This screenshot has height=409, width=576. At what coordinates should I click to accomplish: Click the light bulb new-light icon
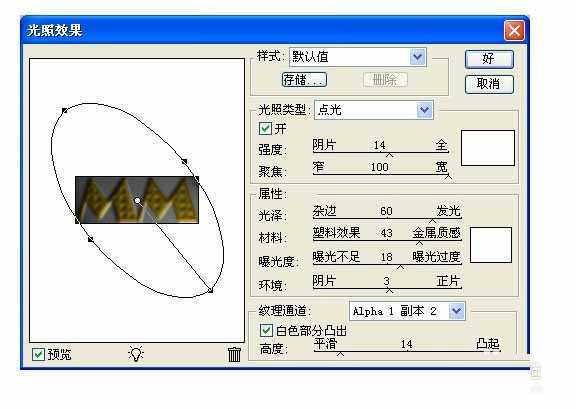click(x=136, y=354)
